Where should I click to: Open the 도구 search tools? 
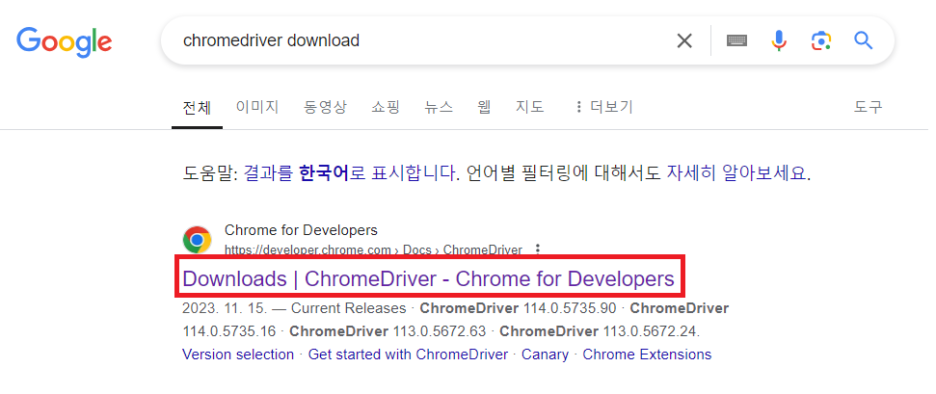click(867, 107)
